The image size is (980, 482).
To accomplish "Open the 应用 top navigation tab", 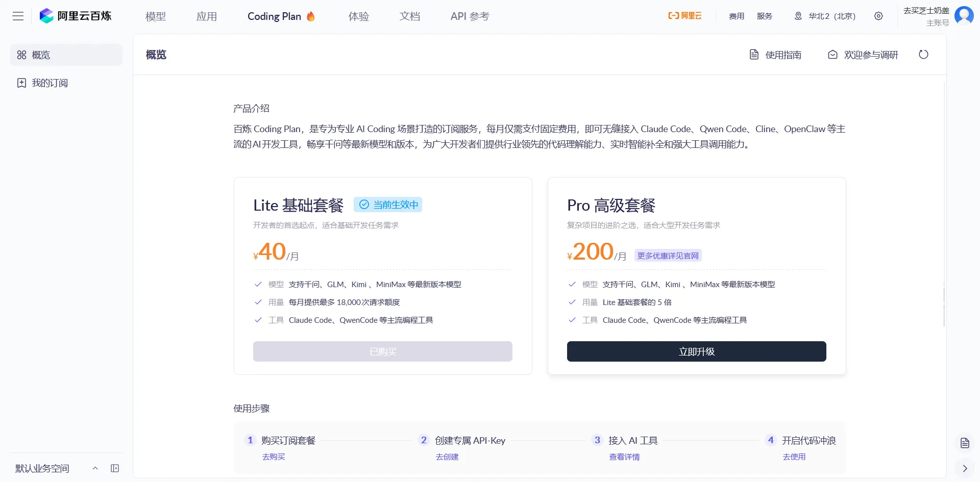I will [207, 16].
